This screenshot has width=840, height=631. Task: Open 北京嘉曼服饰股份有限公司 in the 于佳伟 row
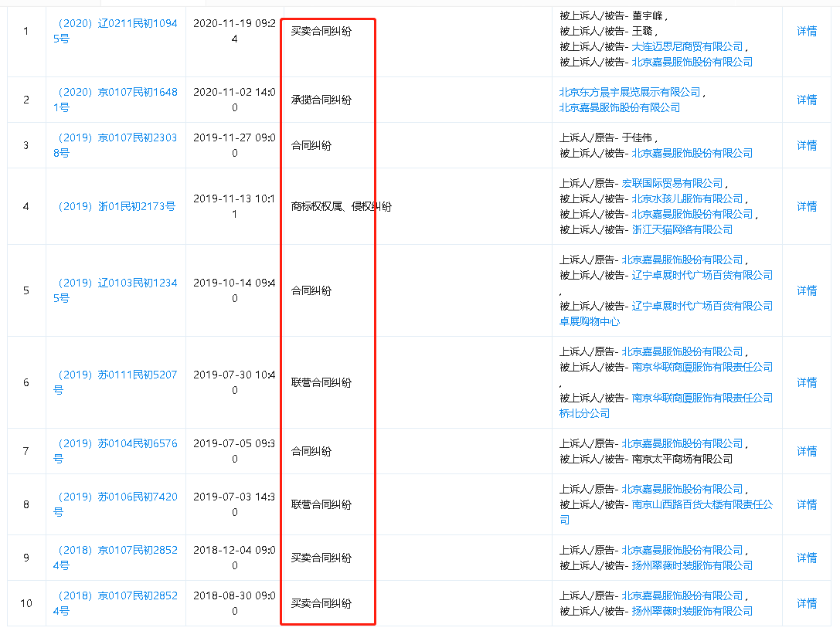pos(692,153)
